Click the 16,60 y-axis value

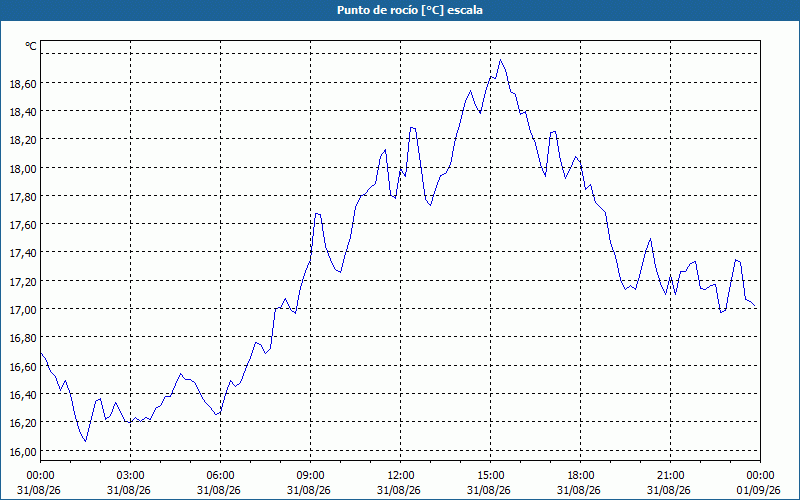(23, 367)
